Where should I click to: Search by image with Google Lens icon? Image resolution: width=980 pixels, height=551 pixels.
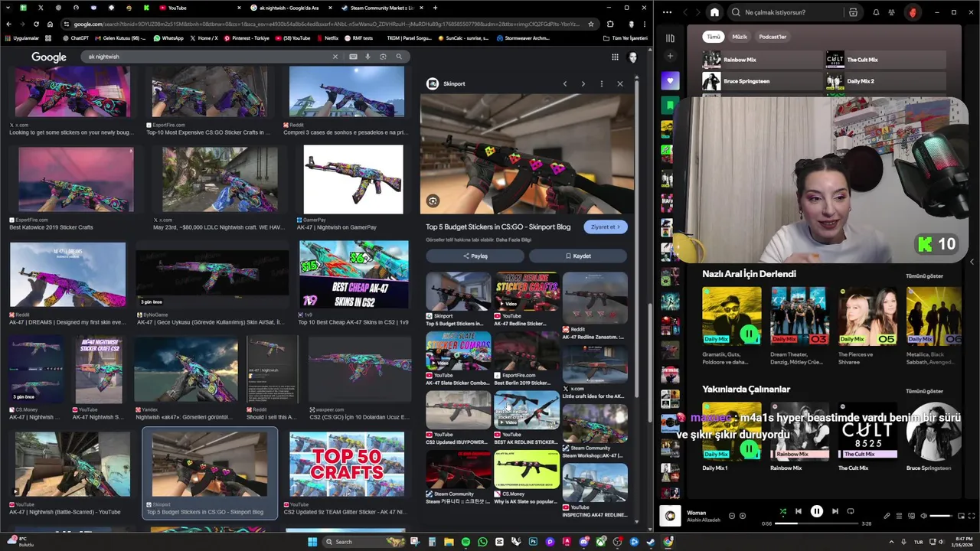(383, 57)
